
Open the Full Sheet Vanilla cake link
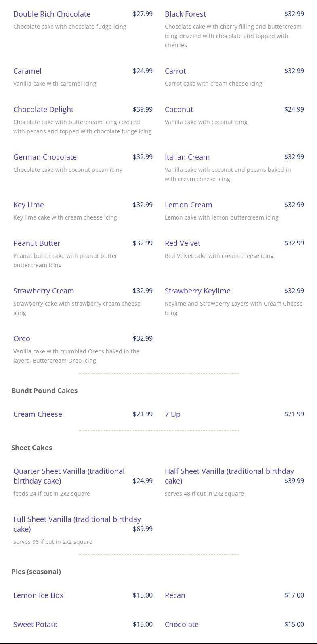[77, 524]
